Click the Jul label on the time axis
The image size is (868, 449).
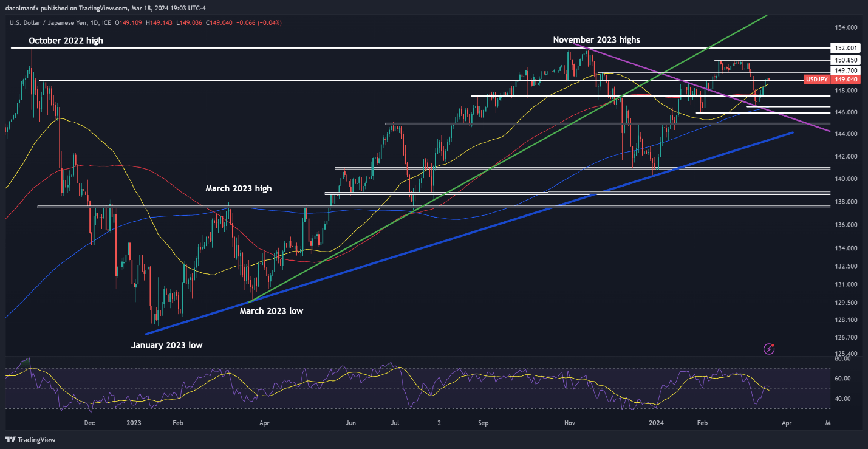point(395,422)
